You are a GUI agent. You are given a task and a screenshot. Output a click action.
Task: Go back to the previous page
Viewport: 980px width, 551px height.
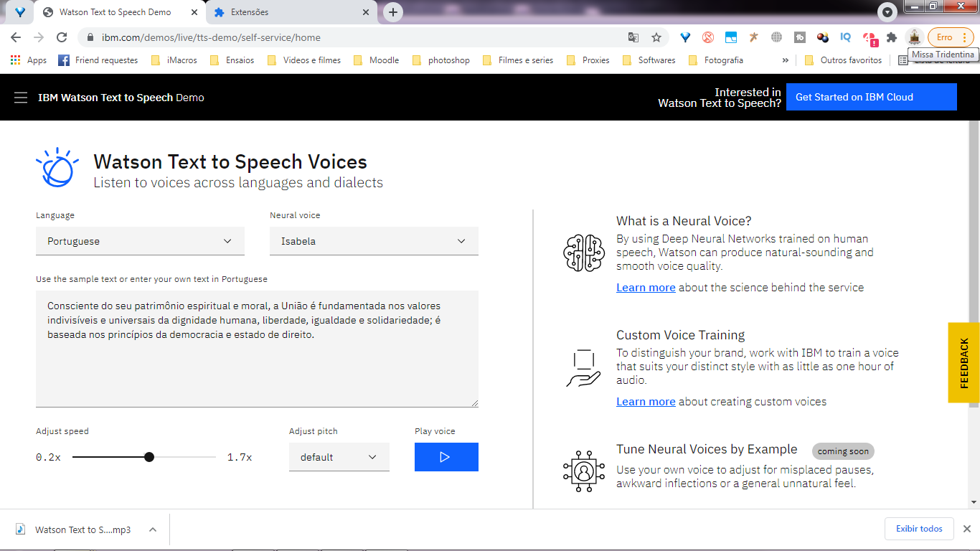pyautogui.click(x=16, y=37)
